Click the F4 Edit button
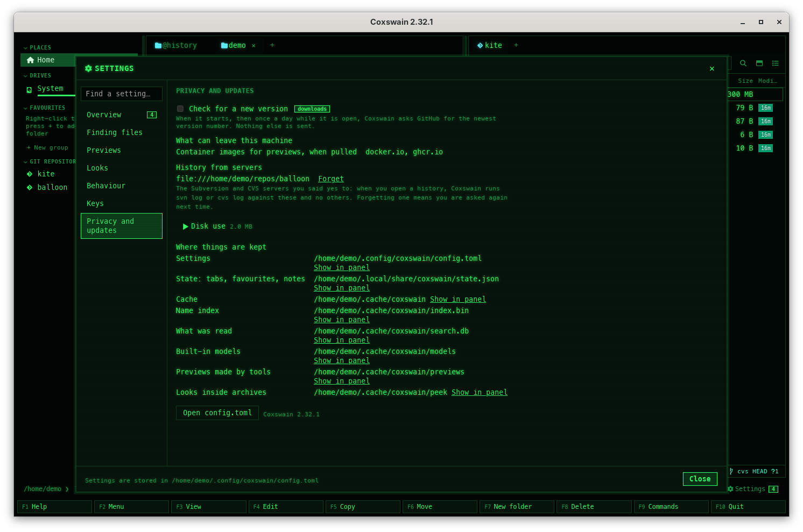803x532 pixels. click(x=286, y=507)
